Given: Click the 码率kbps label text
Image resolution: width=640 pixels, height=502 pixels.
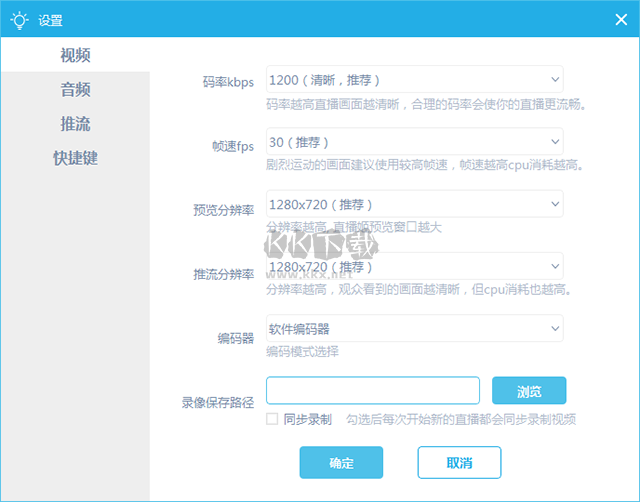Looking at the screenshot, I should 228,82.
